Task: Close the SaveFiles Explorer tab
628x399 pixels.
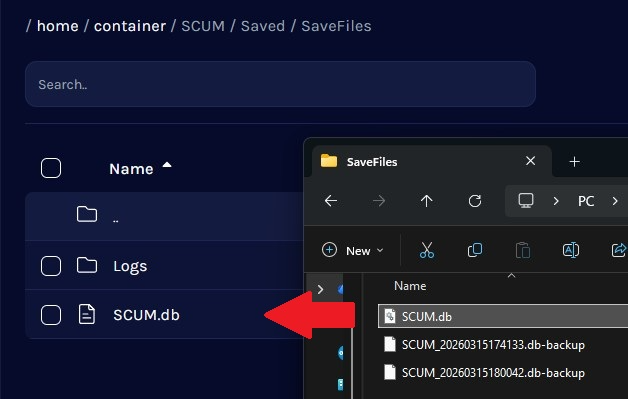Action: pos(530,161)
